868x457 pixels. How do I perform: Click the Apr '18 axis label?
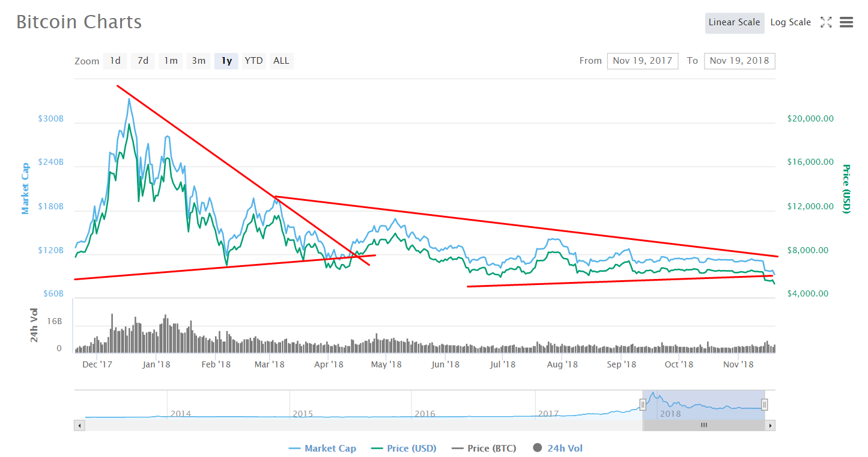[x=329, y=364]
